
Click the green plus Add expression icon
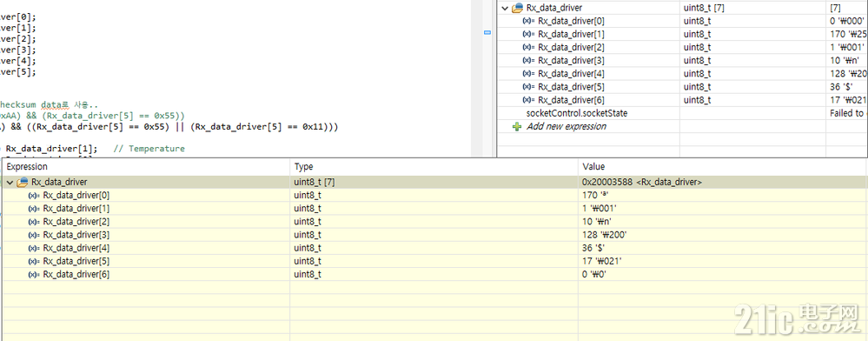pyautogui.click(x=517, y=126)
